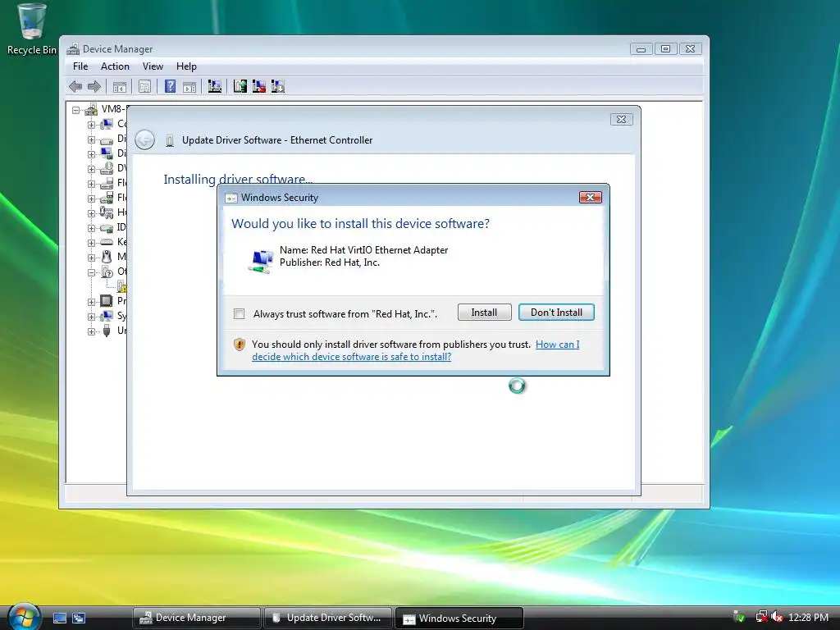The image size is (840, 630).
Task: Toggle the show/hide console tree toolbar icon
Action: coord(120,87)
